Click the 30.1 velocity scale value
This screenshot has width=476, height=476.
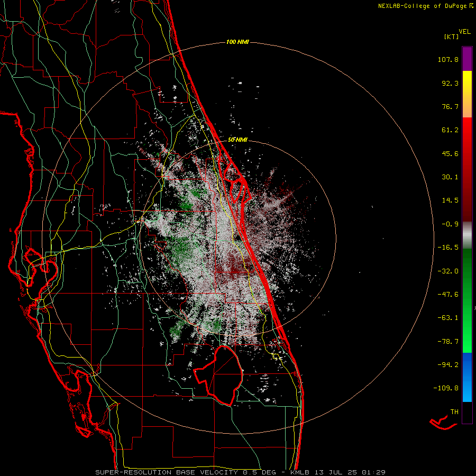[x=450, y=177]
